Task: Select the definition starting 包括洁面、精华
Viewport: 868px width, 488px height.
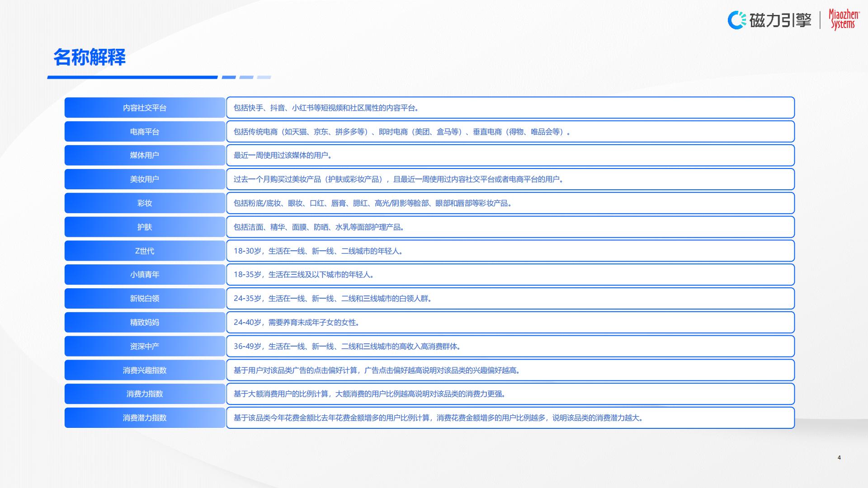Action: 320,227
